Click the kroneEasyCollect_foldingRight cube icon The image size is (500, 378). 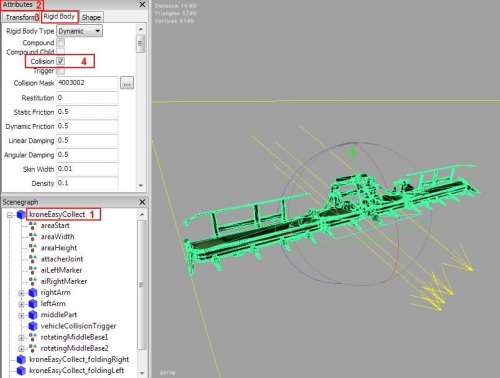(x=21, y=360)
